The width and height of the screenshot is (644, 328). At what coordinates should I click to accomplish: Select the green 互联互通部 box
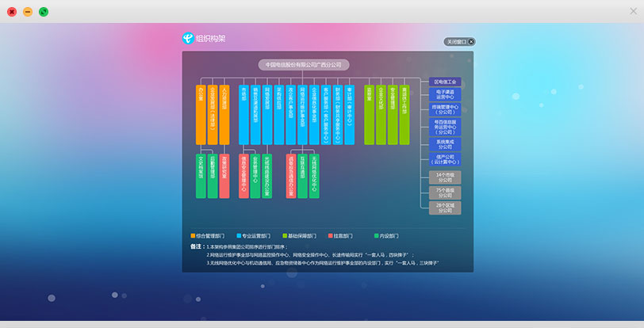pos(302,176)
